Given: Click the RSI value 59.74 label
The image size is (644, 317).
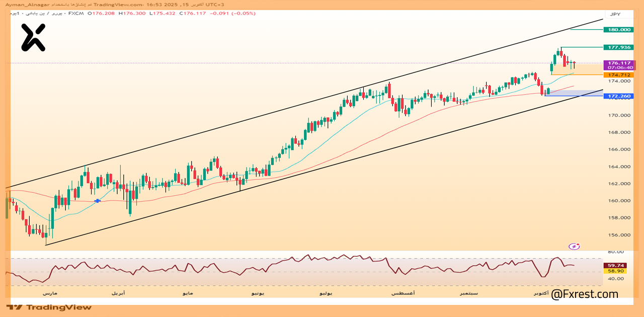Looking at the screenshot, I should [x=616, y=265].
